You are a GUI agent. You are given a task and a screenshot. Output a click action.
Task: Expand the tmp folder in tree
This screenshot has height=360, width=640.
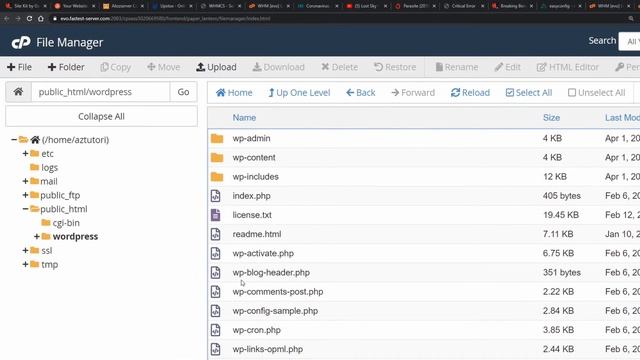25,264
